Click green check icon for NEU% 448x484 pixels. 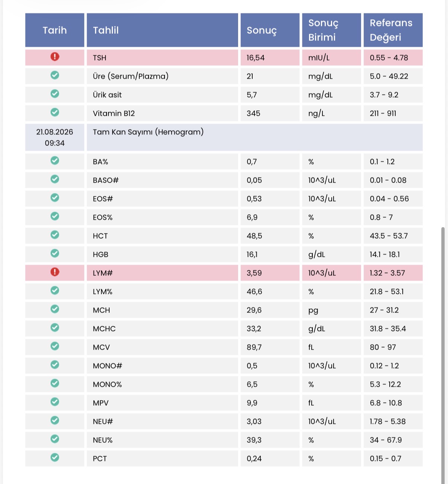(x=55, y=439)
